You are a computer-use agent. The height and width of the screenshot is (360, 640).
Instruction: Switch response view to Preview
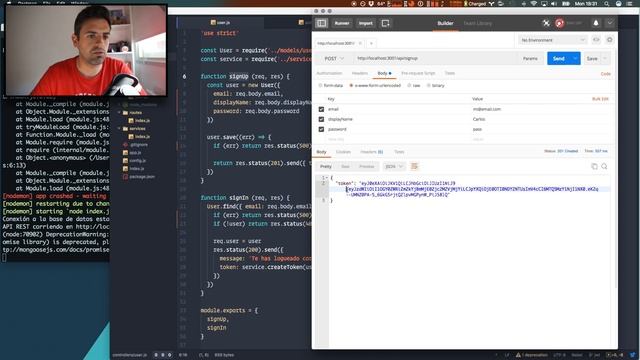(367, 167)
